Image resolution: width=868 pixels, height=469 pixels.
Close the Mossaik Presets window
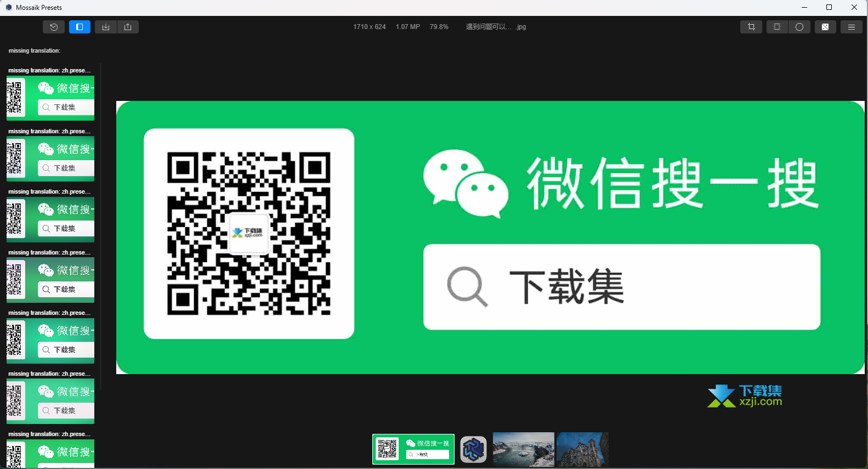(x=854, y=8)
